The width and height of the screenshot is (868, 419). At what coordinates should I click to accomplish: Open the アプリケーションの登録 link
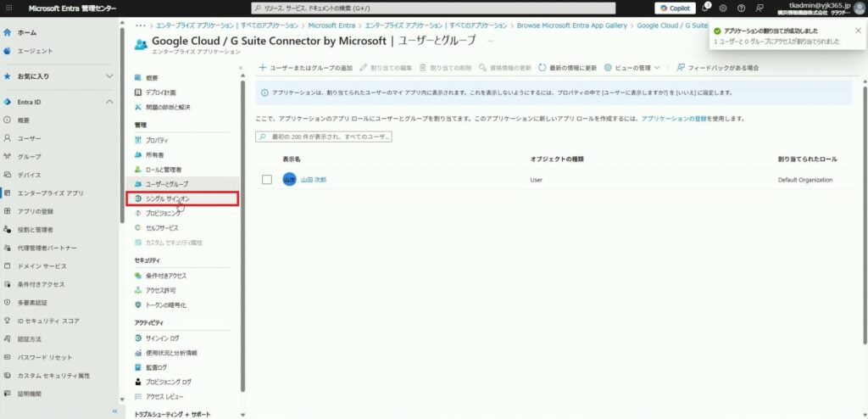click(x=678, y=119)
